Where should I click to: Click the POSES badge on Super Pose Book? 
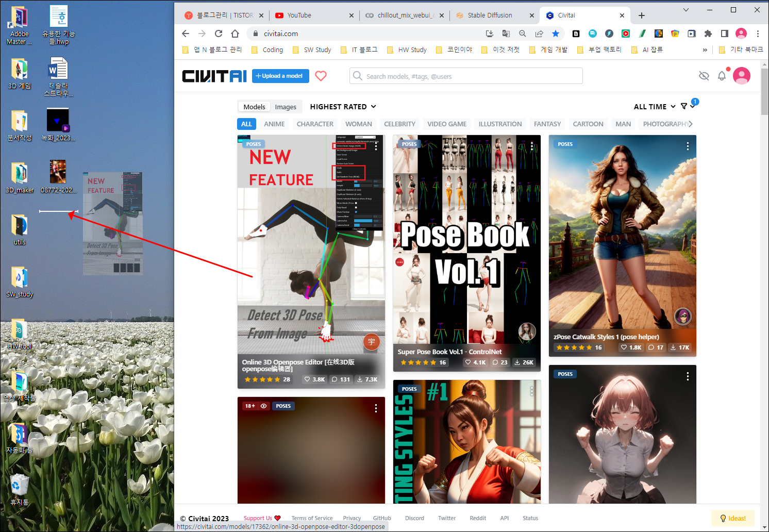(409, 144)
